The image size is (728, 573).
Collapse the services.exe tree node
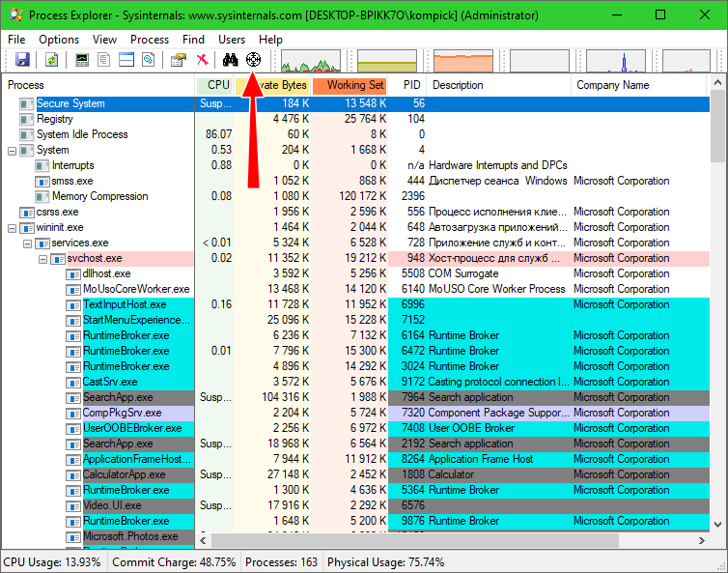pos(27,244)
